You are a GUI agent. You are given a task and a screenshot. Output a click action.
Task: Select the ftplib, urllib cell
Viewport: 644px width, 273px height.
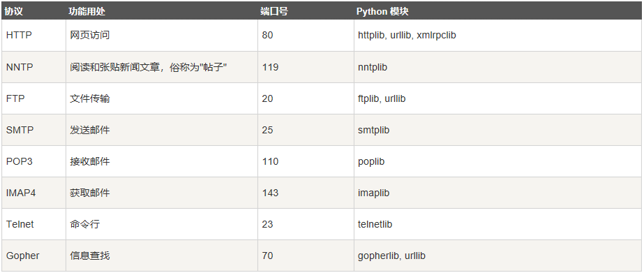tap(498, 98)
